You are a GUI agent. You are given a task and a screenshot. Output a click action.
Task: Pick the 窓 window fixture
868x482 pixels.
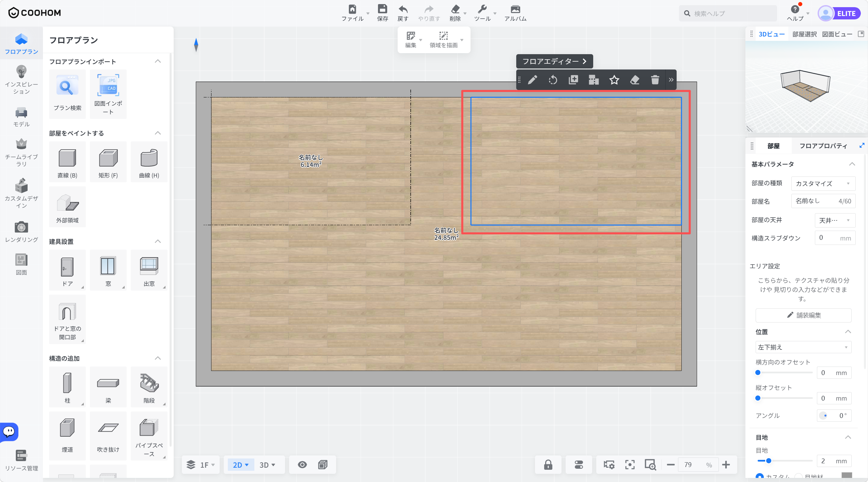[108, 270]
